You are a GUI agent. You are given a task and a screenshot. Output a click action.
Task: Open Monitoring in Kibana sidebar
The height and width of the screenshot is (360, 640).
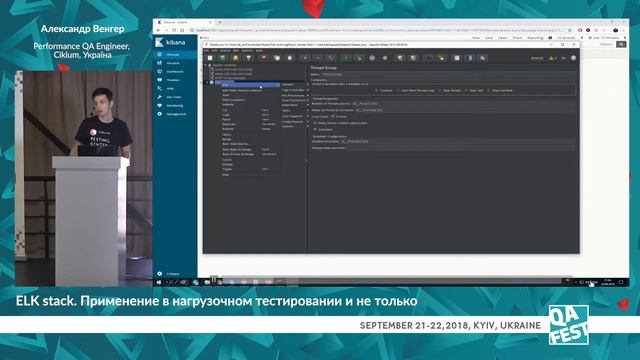coord(175,105)
